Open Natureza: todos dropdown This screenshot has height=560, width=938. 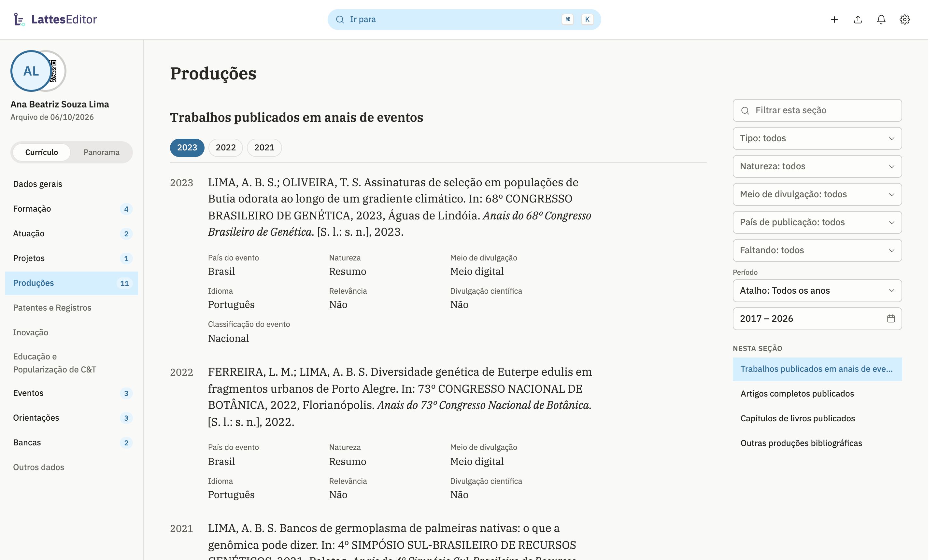[817, 166]
